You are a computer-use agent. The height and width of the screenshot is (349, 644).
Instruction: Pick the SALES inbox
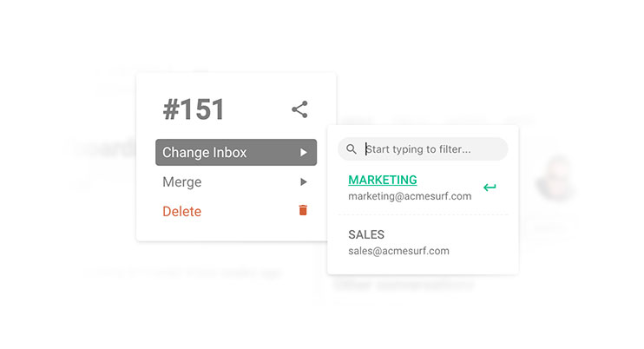point(423,242)
